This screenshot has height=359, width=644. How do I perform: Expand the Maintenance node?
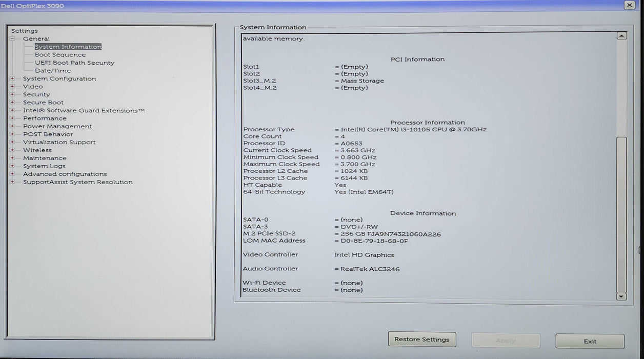coord(12,158)
